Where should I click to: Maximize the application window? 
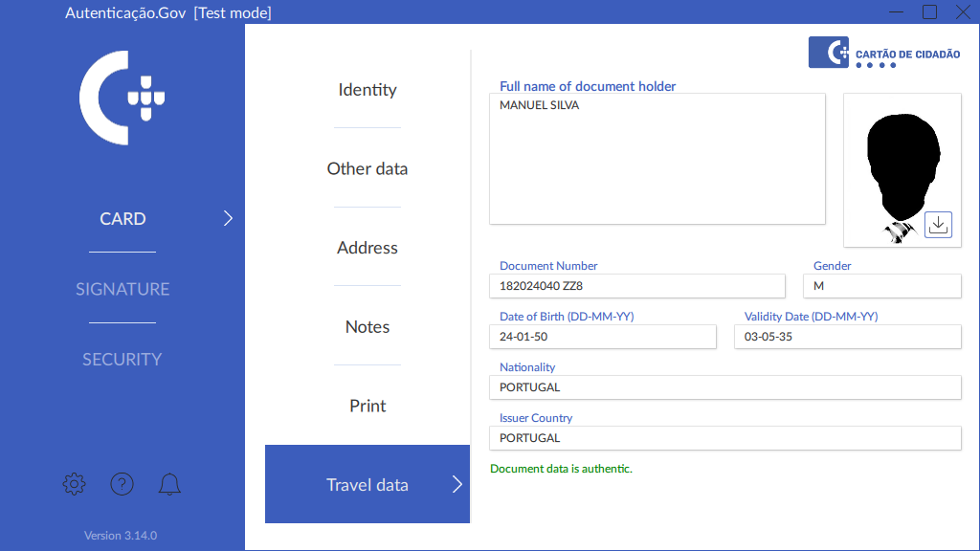pos(929,12)
